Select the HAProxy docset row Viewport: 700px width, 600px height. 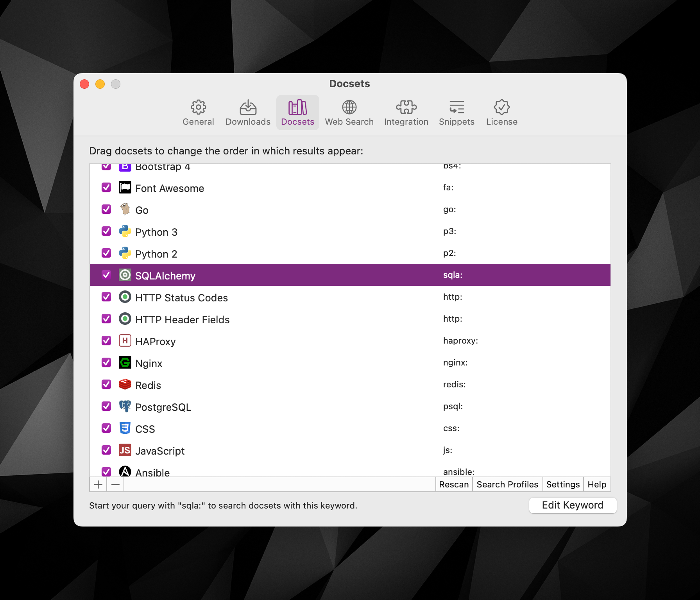(x=350, y=341)
